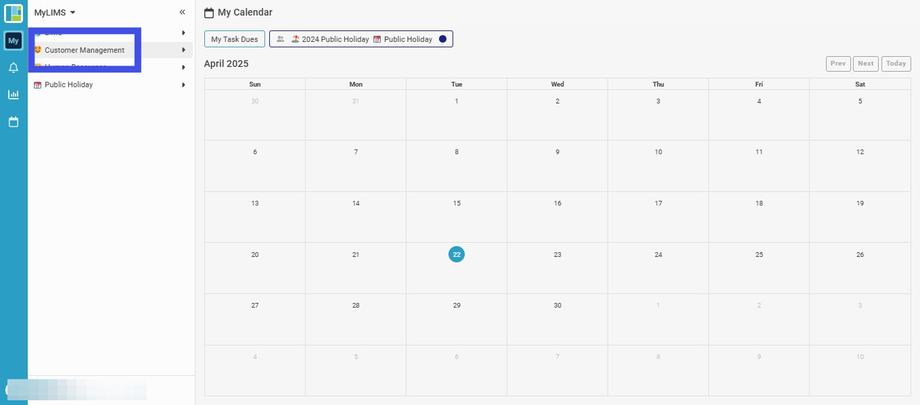Click the Wed column header
Viewport: 920px width, 405px height.
[557, 84]
